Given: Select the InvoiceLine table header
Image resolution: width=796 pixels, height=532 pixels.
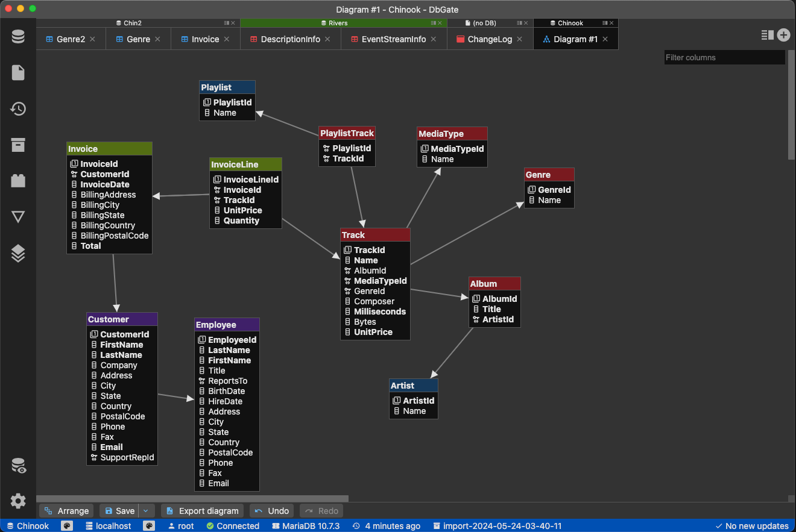Looking at the screenshot, I should coord(245,164).
